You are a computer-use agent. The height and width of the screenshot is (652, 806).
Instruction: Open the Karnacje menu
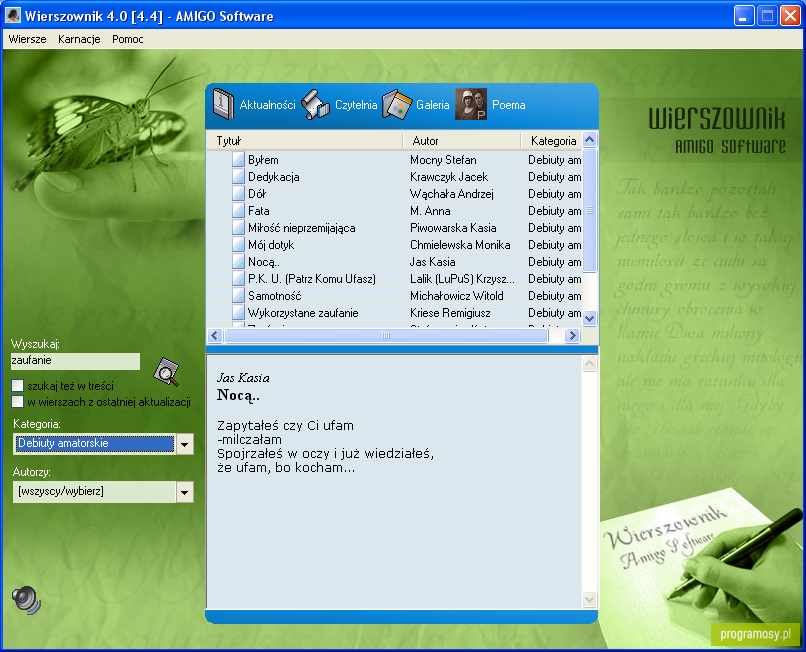point(79,39)
